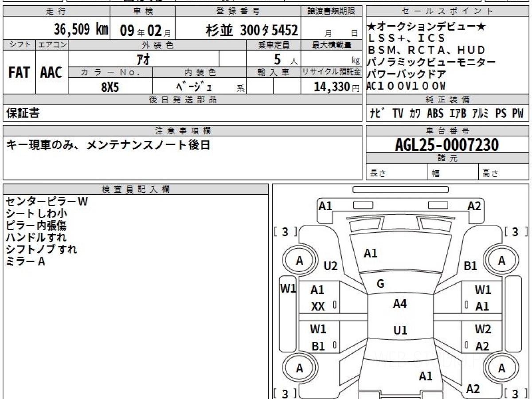The image size is (532, 399).
Task: Click the ミラーA note
Action: pos(26,262)
